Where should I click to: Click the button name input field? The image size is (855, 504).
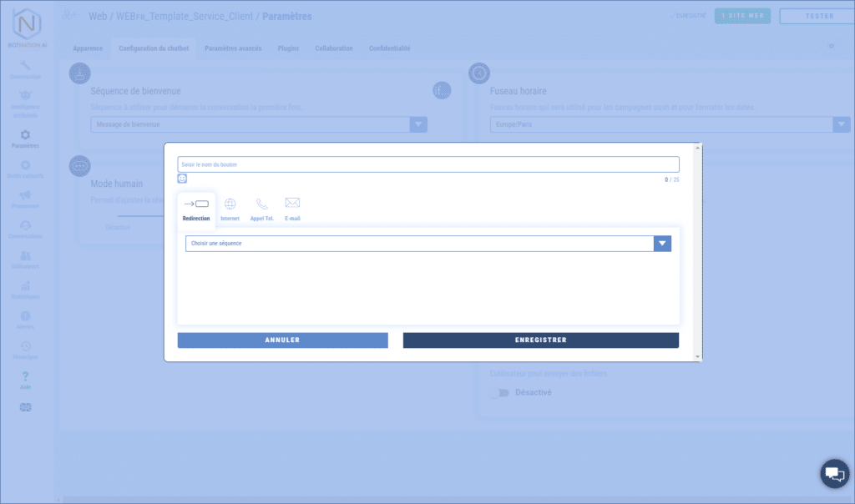[x=427, y=164]
